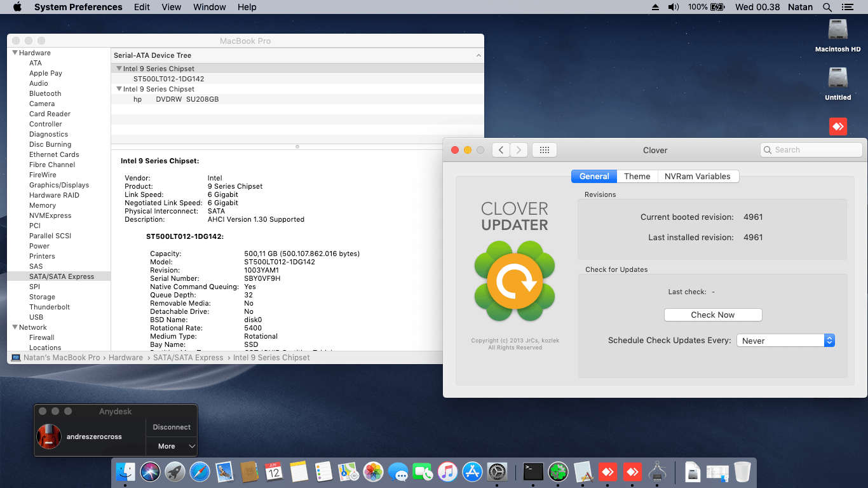This screenshot has height=488, width=868.
Task: Select Bluetooth in the sidebar
Action: pyautogui.click(x=45, y=93)
